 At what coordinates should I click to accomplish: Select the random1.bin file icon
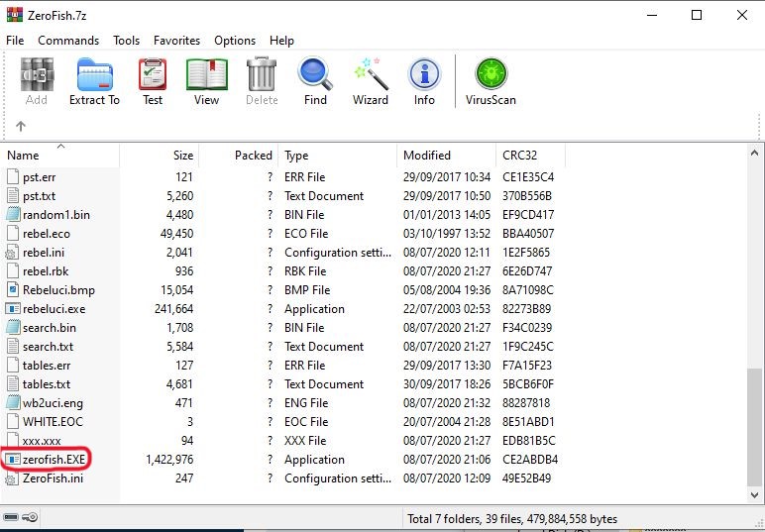coord(13,215)
